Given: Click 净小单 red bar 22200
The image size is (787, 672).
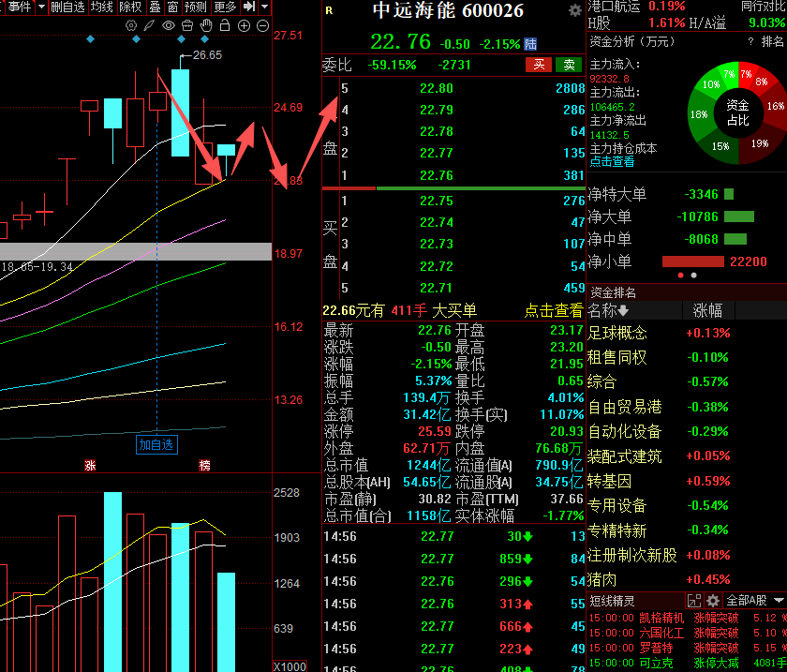Looking at the screenshot, I should pos(693,261).
